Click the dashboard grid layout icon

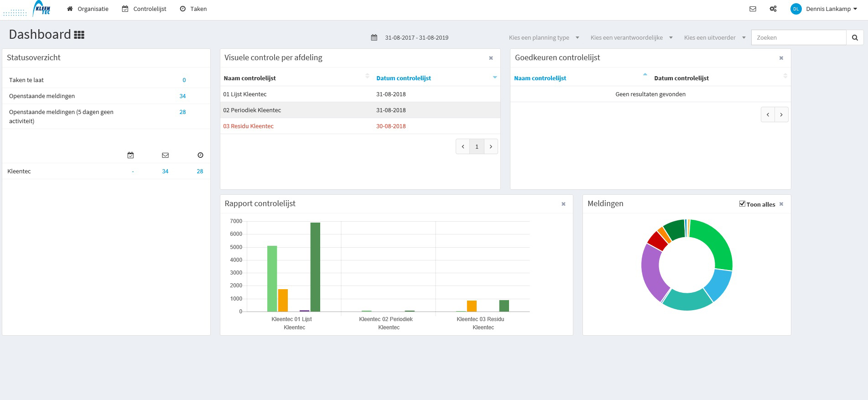[x=79, y=35]
